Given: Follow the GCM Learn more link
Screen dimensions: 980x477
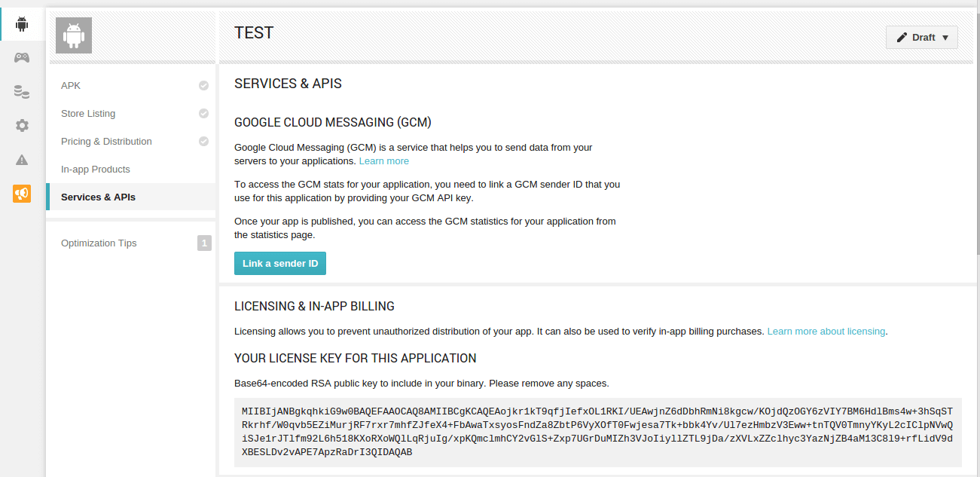Looking at the screenshot, I should tap(384, 161).
